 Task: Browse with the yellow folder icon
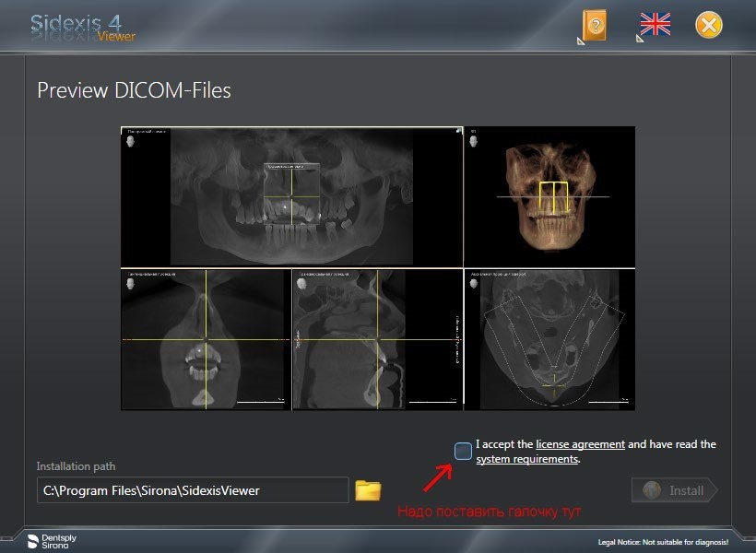[368, 490]
